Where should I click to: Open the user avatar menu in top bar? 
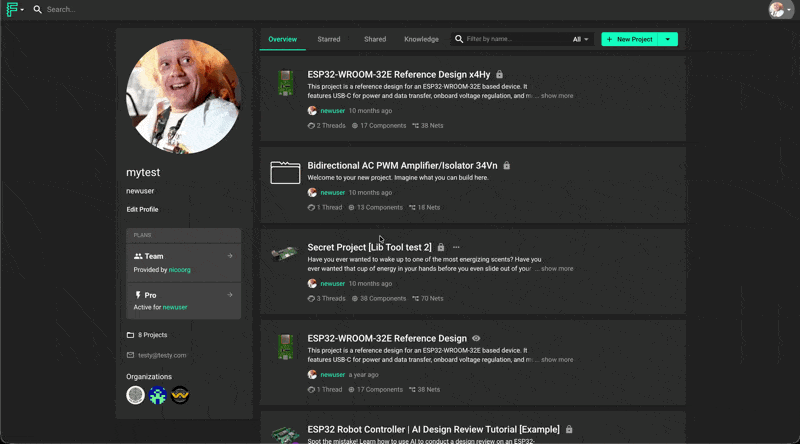[778, 9]
